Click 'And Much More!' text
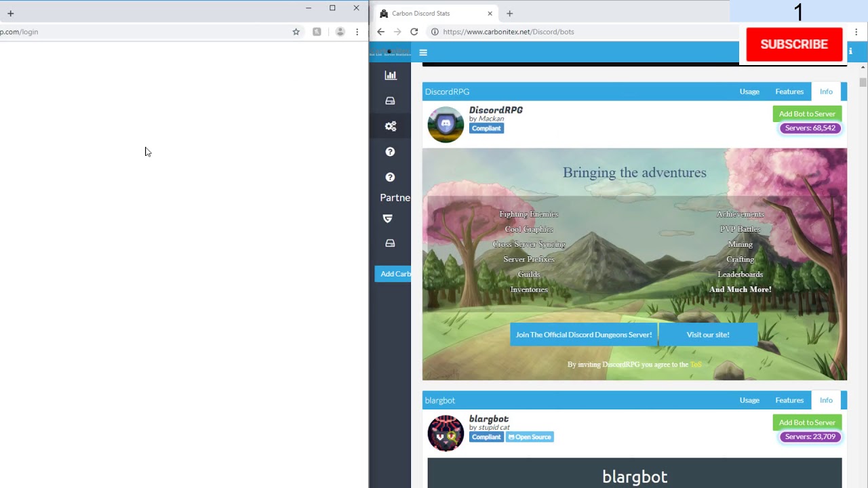Screen dimensions: 868x488 tap(740, 289)
